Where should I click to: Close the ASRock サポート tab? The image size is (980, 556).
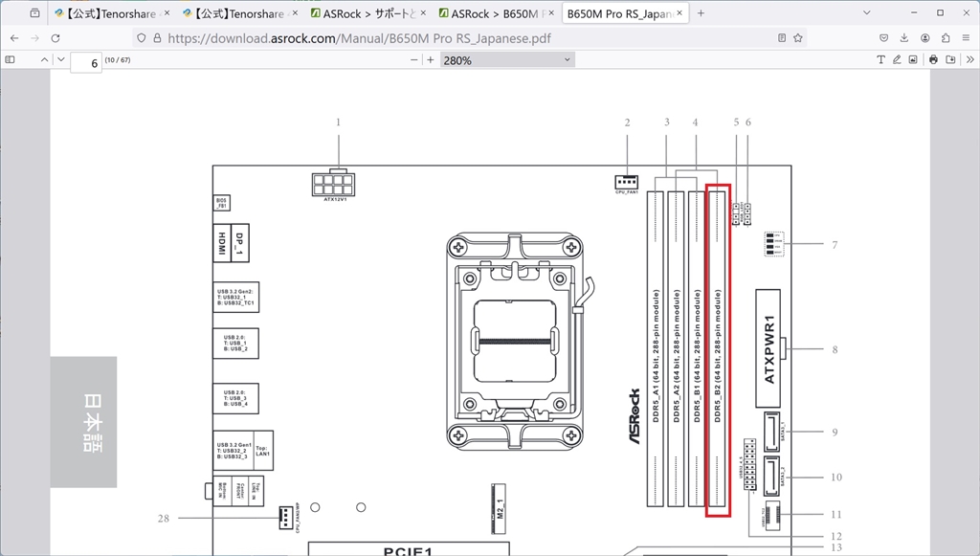(423, 13)
